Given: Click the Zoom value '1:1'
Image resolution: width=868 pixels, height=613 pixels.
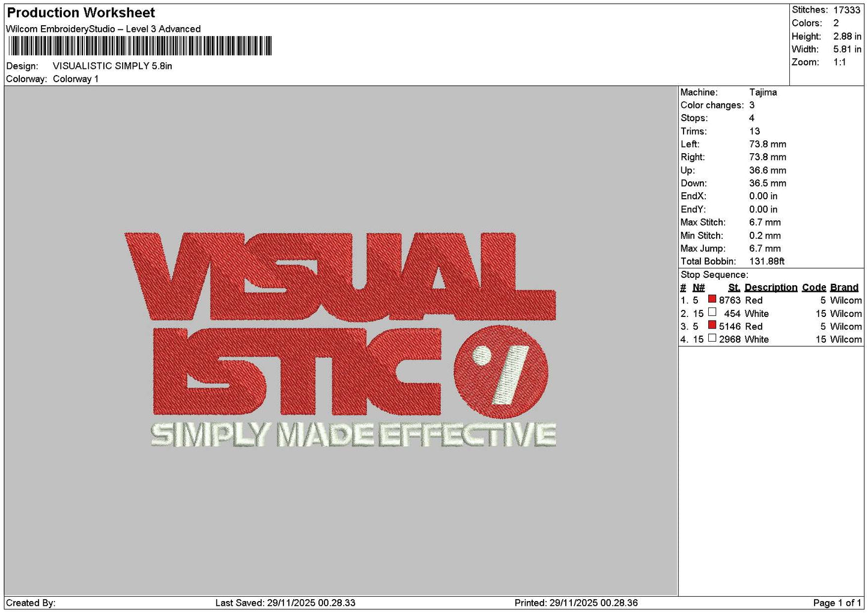Looking at the screenshot, I should point(840,62).
